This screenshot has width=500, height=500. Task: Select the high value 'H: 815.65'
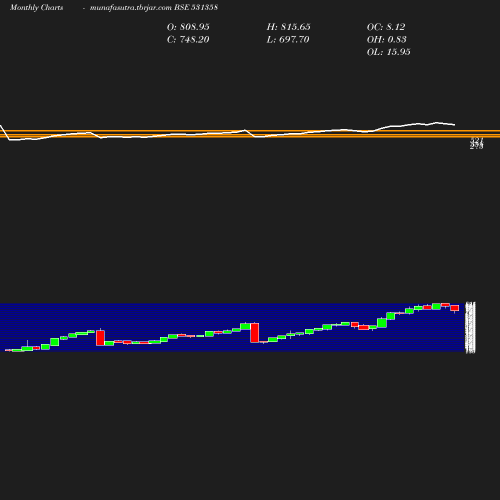tap(288, 27)
